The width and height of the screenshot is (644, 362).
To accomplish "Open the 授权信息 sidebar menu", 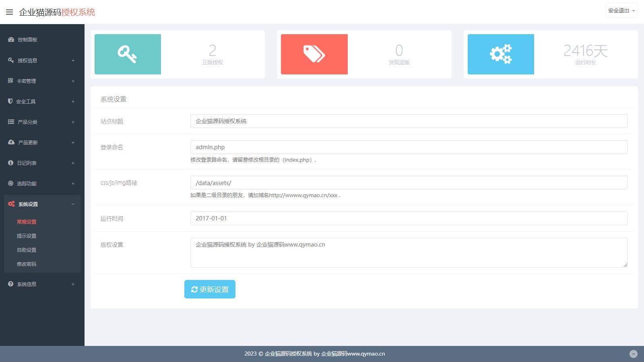I will (42, 60).
